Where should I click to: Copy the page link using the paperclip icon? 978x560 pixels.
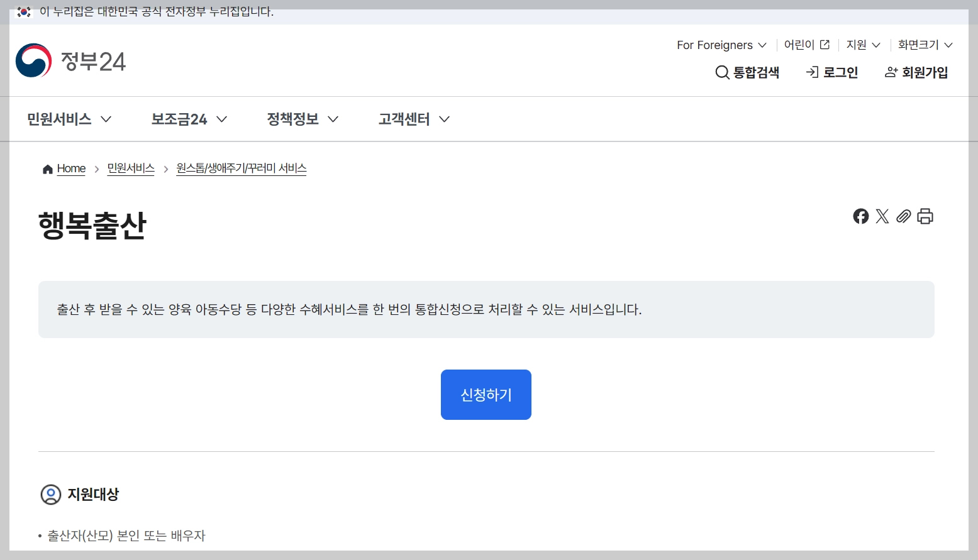tap(904, 216)
